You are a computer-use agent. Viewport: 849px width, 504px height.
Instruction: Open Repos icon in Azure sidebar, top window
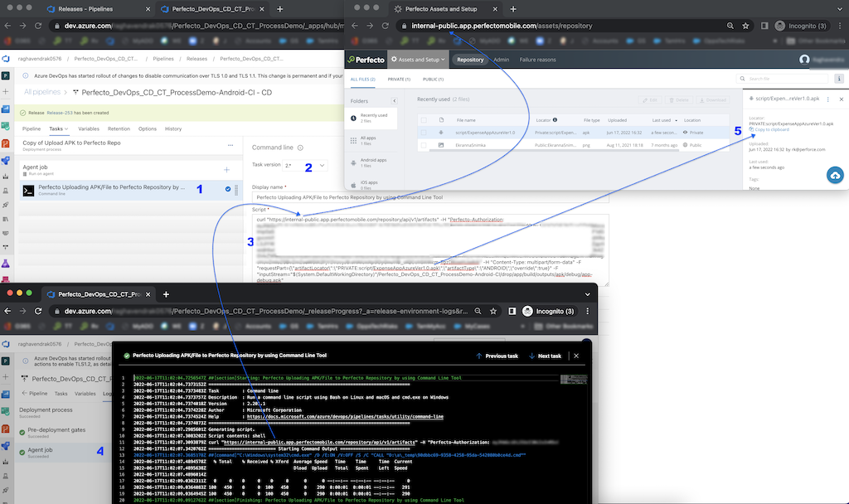pyautogui.click(x=6, y=143)
